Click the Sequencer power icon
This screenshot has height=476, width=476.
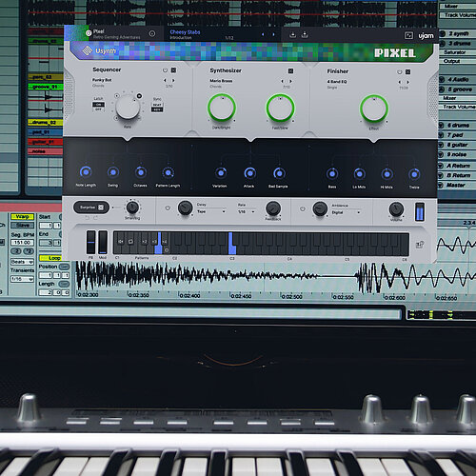(165, 70)
